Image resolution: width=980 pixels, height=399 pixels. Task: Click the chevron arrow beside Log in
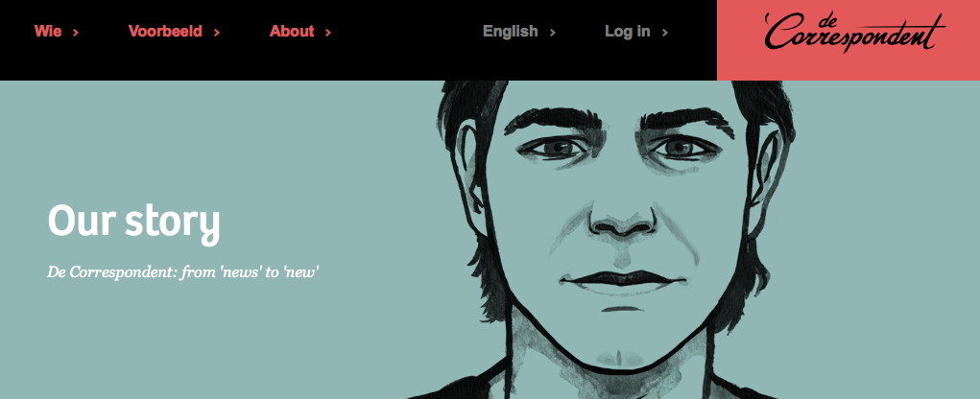click(665, 33)
